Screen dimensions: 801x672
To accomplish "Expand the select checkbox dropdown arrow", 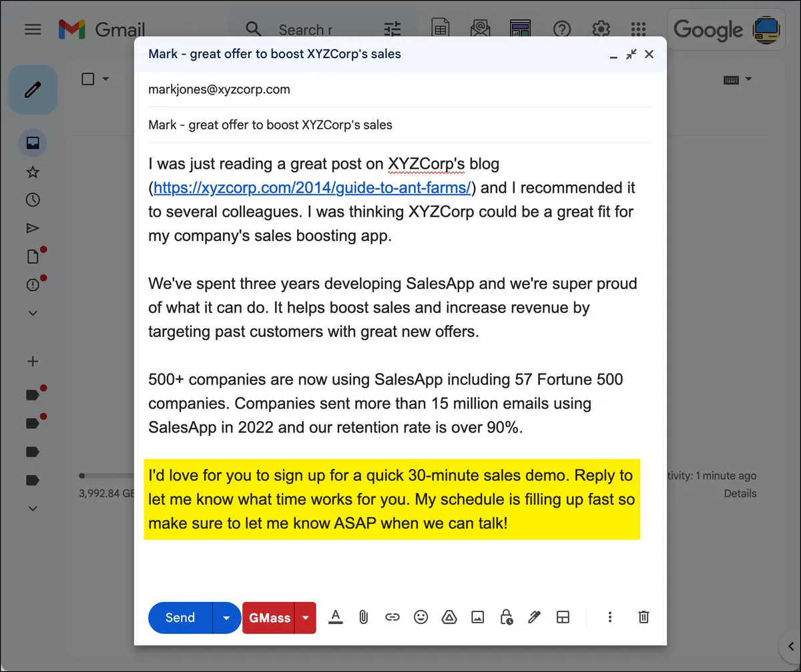I will (x=105, y=79).
